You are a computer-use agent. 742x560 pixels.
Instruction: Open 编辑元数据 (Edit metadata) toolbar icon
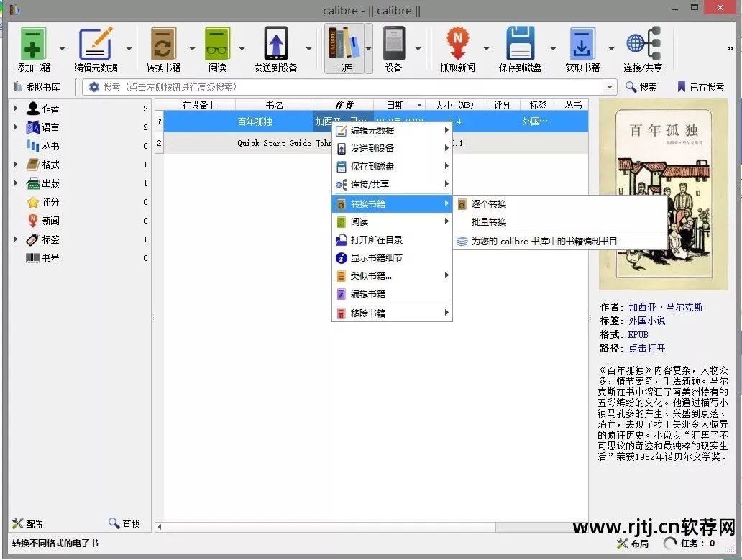tap(96, 44)
